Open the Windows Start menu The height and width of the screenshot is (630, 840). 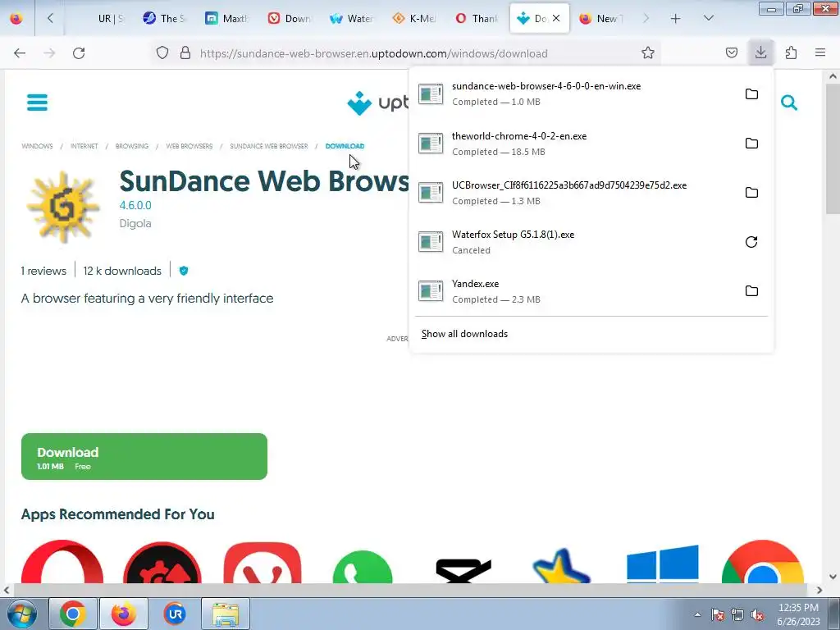21,614
